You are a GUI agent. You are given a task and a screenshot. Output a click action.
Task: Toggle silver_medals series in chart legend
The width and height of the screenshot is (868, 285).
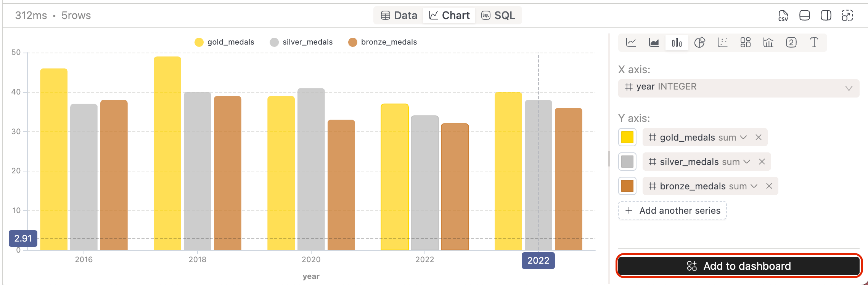(301, 42)
